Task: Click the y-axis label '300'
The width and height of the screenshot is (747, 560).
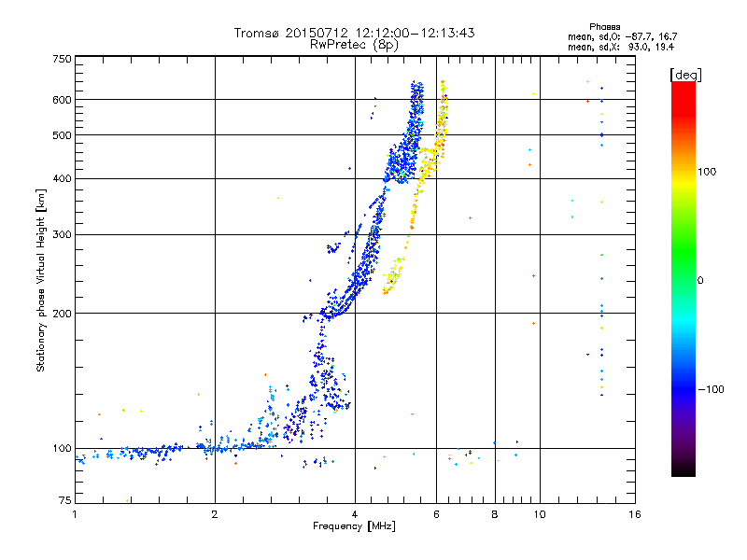Action: 62,235
